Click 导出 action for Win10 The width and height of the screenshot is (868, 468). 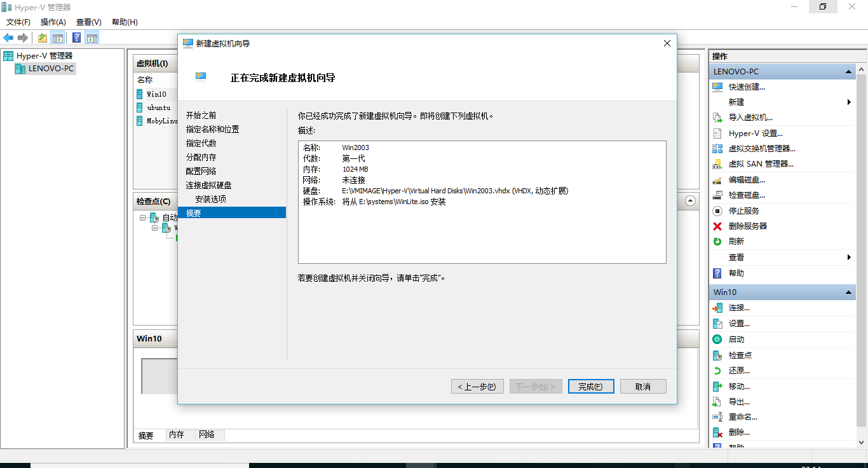pyautogui.click(x=739, y=402)
